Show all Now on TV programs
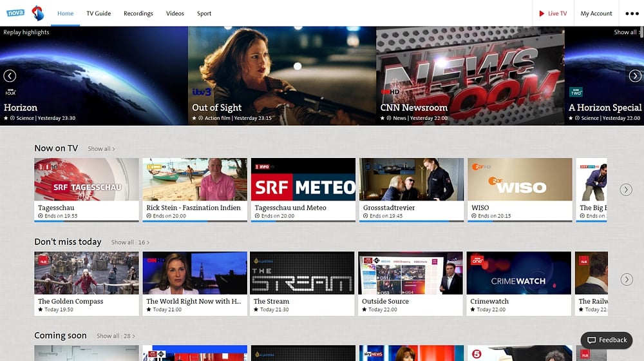This screenshot has width=644, height=361. (x=101, y=149)
